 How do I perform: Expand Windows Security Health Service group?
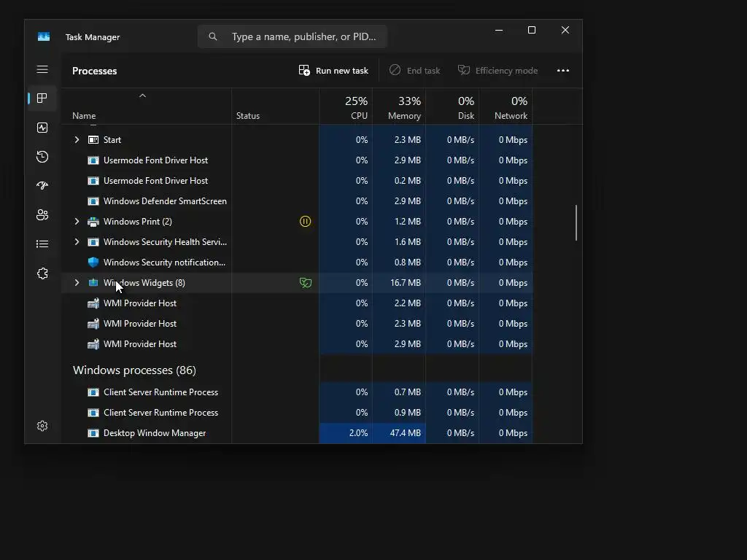[x=77, y=242]
